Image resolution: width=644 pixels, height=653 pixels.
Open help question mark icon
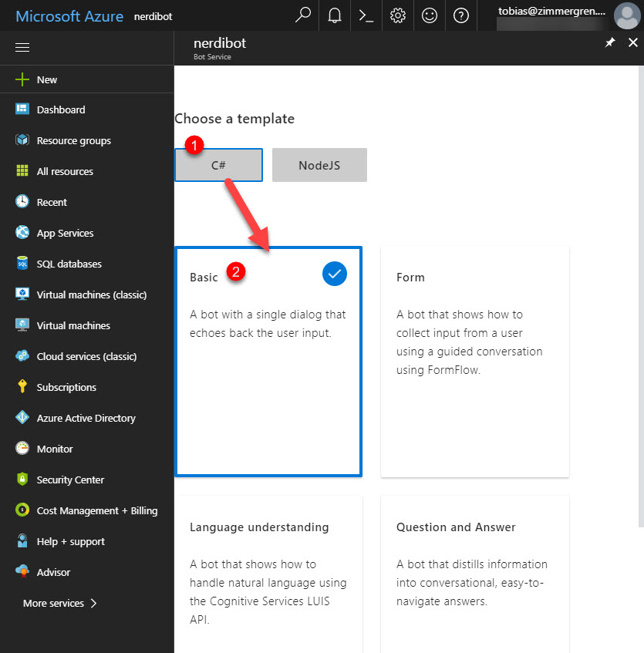(461, 16)
